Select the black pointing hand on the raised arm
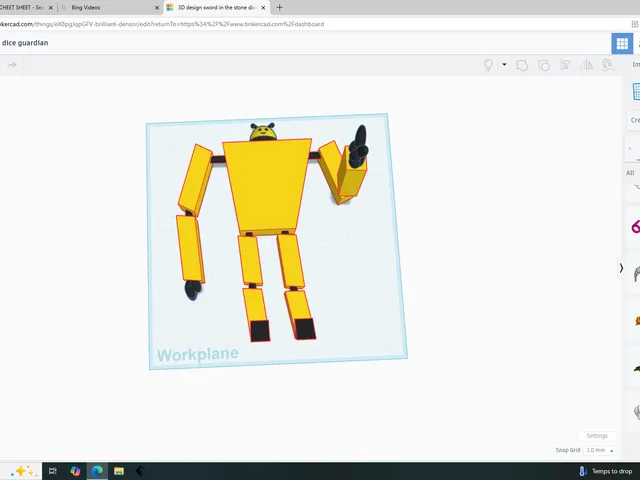 tap(359, 146)
